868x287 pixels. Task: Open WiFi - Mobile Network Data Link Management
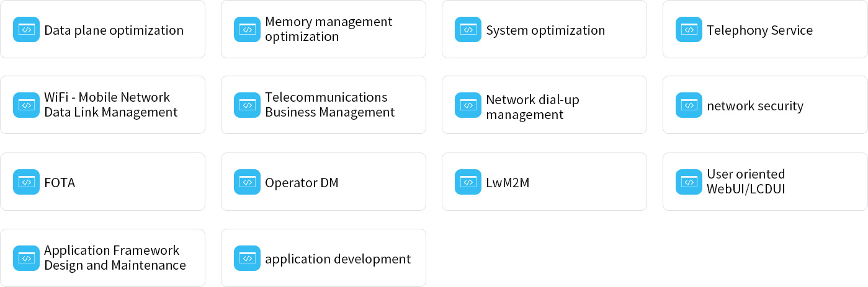pyautogui.click(x=110, y=105)
